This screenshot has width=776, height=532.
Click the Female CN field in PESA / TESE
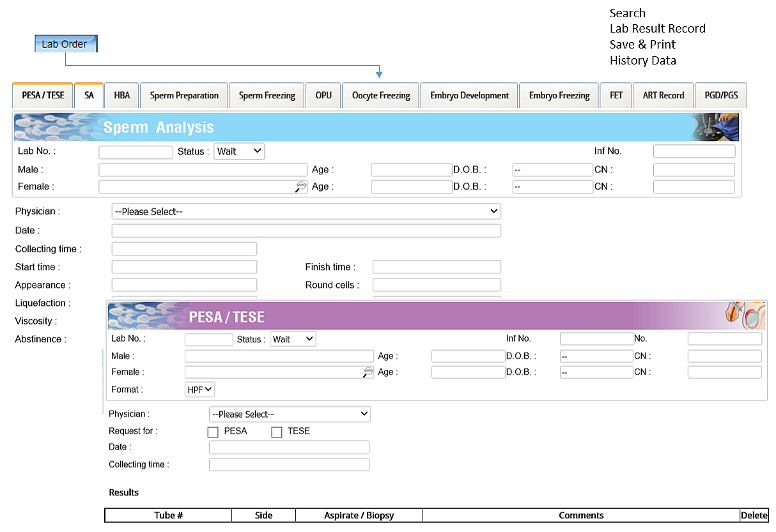725,372
